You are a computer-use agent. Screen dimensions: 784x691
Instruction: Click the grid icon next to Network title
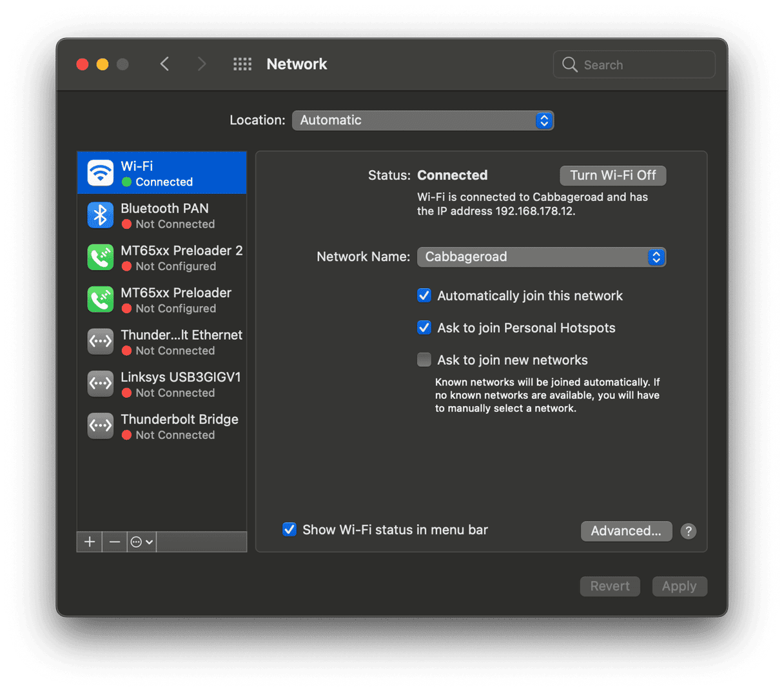(x=242, y=64)
